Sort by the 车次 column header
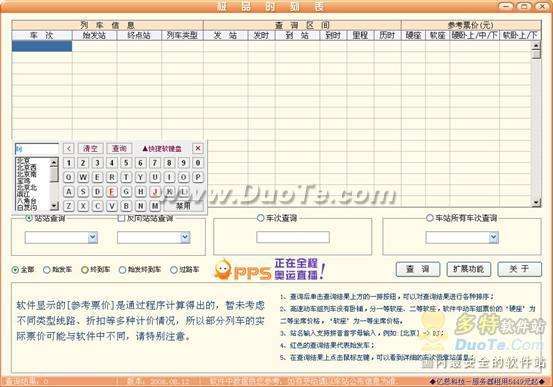The height and width of the screenshot is (387, 553). click(42, 36)
